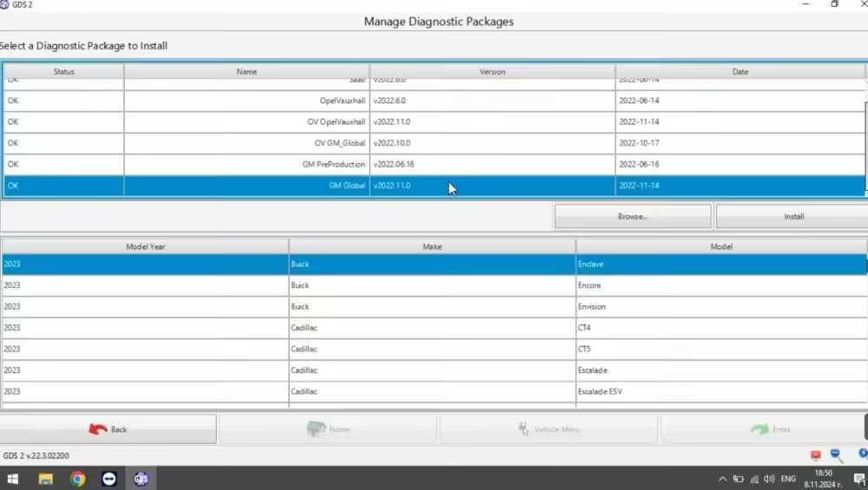
Task: Open the notification center on the taskbar
Action: click(x=858, y=479)
